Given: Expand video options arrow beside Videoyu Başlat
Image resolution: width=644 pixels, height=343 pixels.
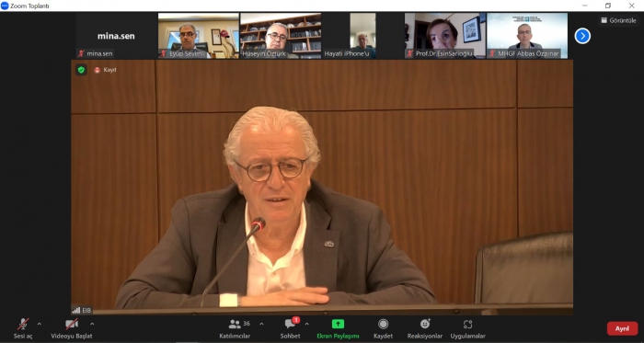Looking at the screenshot, I should point(92,324).
